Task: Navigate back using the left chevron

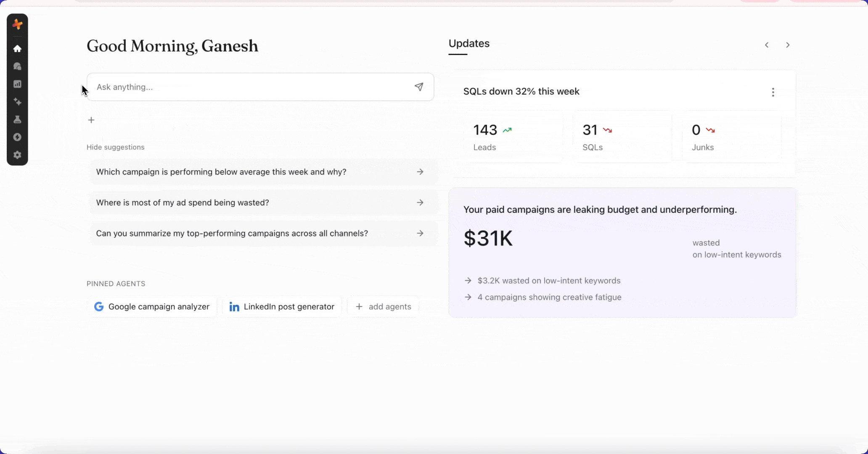Action: (766, 45)
